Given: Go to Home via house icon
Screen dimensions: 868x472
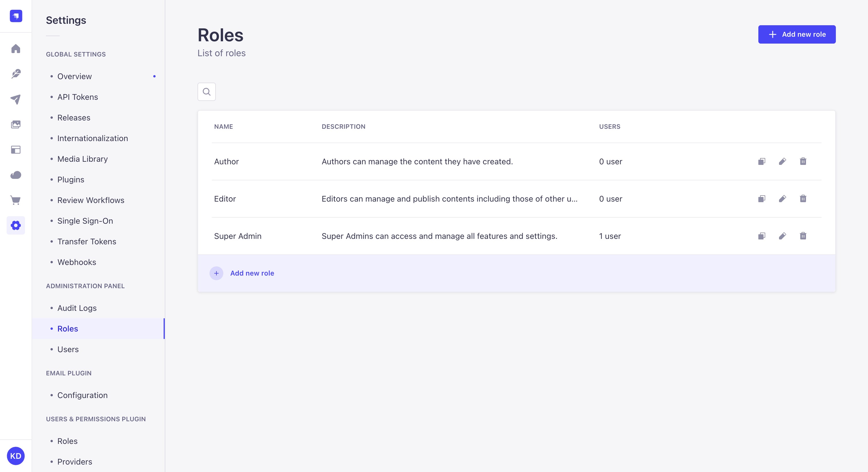Looking at the screenshot, I should [16, 49].
